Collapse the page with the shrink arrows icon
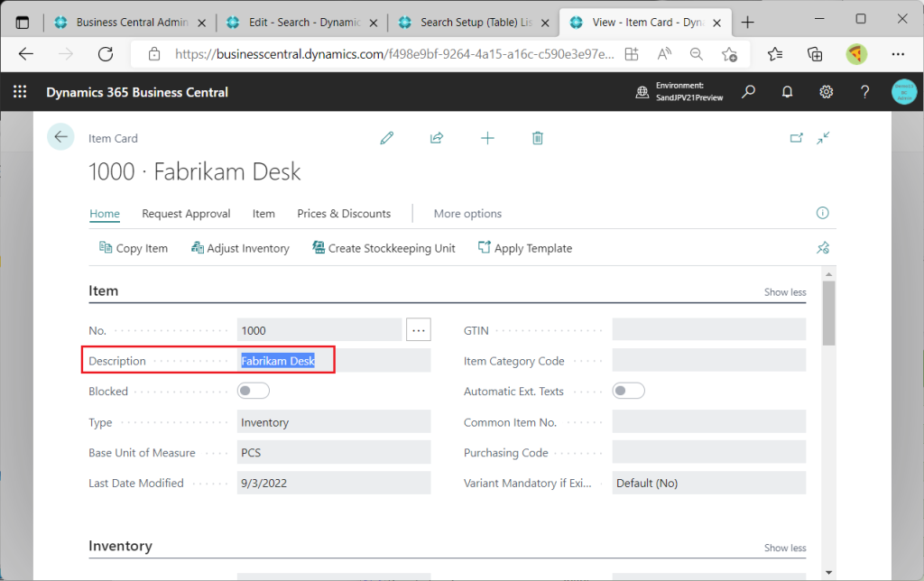Image resolution: width=924 pixels, height=581 pixels. 823,138
